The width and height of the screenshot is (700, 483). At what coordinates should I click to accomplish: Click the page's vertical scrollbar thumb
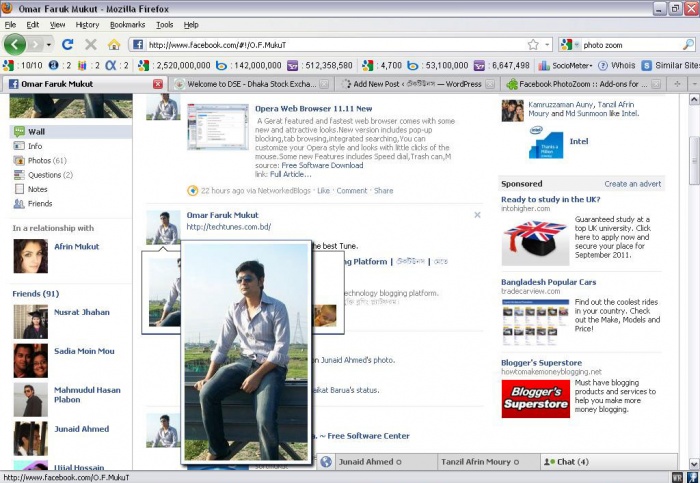[694, 161]
